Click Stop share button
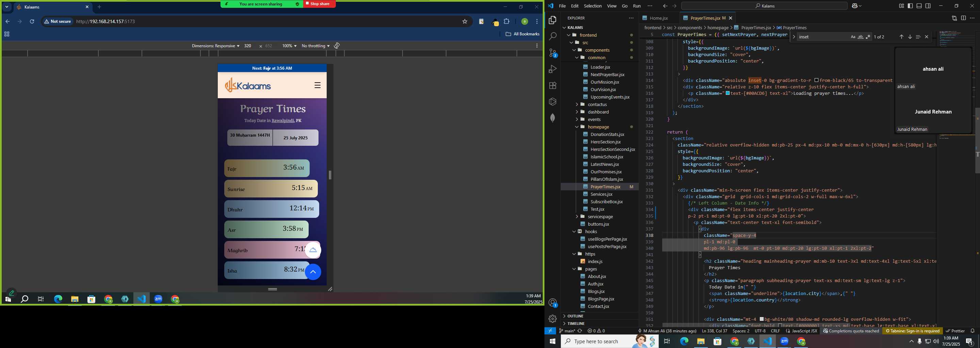This screenshot has width=980, height=348. coord(319,4)
